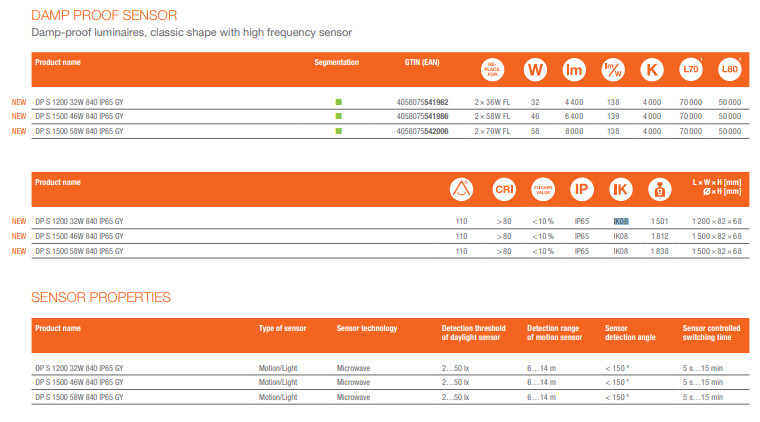Click the Sensor technology column header

tap(367, 328)
